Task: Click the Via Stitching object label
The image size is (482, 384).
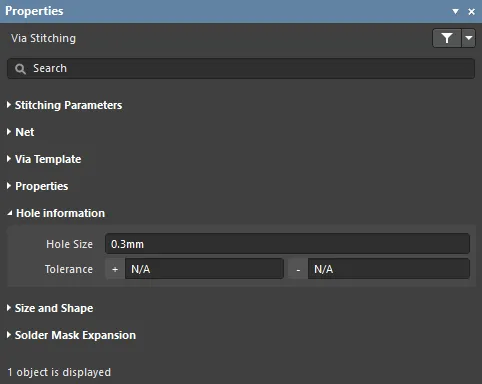Action: (x=43, y=38)
